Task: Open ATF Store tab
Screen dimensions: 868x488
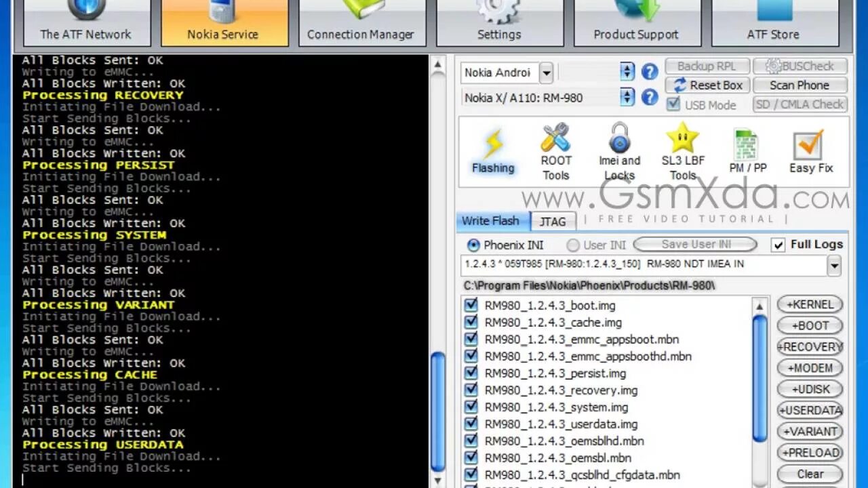Action: 774,23
